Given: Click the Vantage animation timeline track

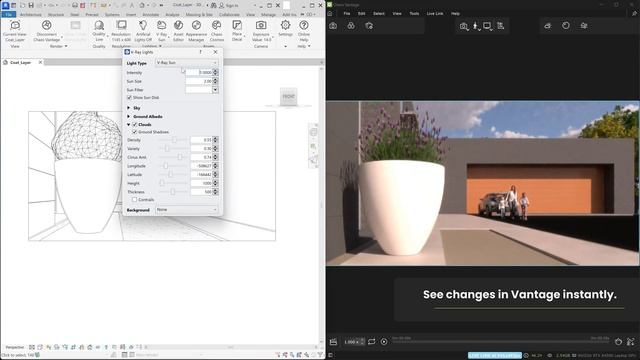Looking at the screenshot, I should click(x=501, y=342).
